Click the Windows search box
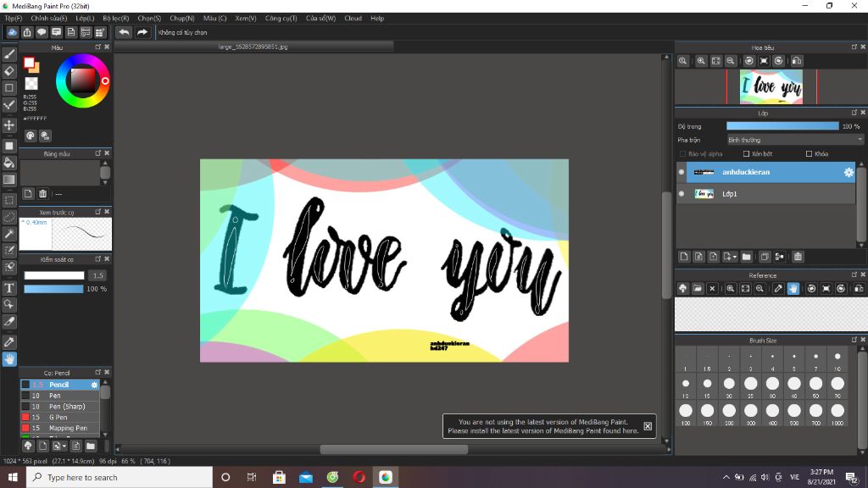Screen dimensions: 868x488 pyautogui.click(x=119, y=477)
